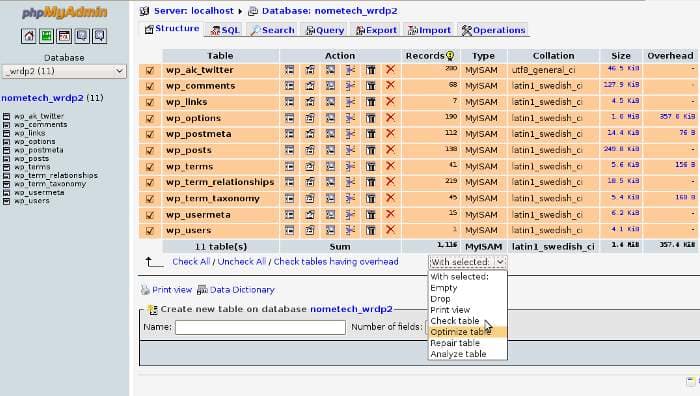Open wp_term_taxonomy in the sidebar list
Viewport: 700px width, 396px height.
pos(50,184)
